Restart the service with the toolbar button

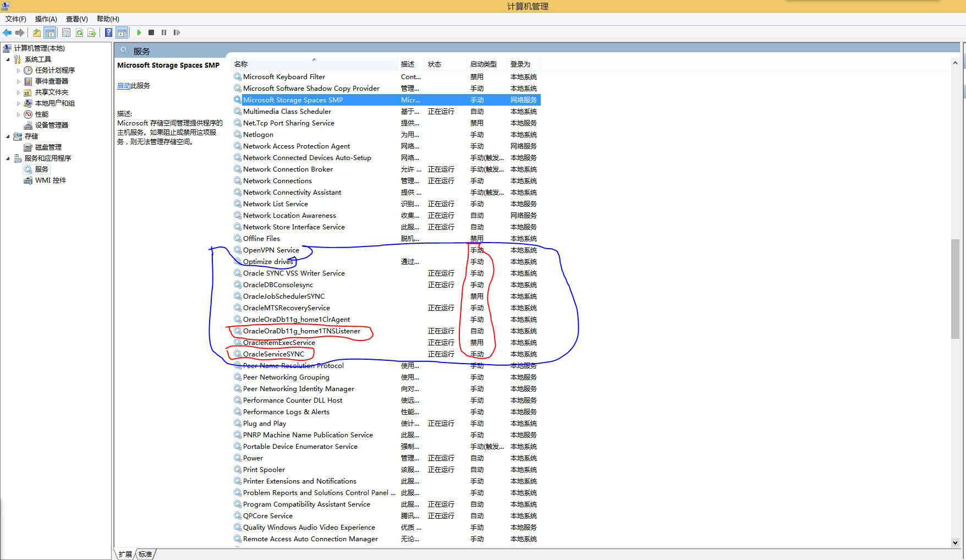point(177,32)
